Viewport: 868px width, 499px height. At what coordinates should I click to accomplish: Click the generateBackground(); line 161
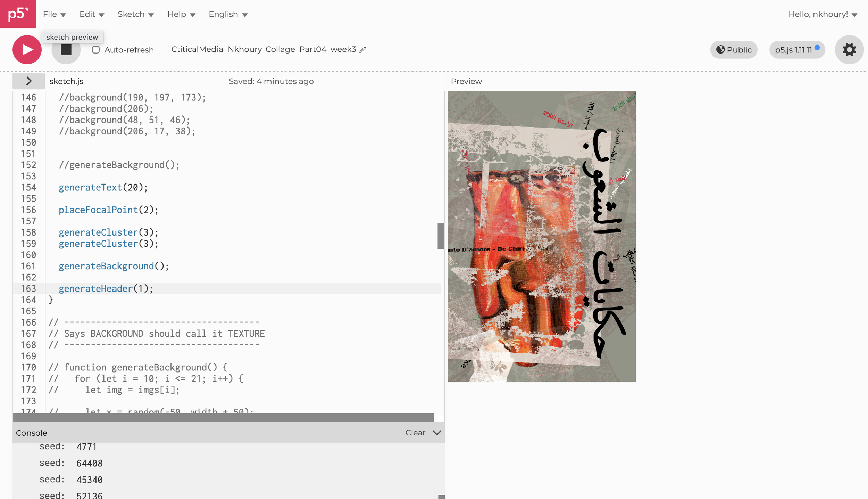tap(114, 266)
